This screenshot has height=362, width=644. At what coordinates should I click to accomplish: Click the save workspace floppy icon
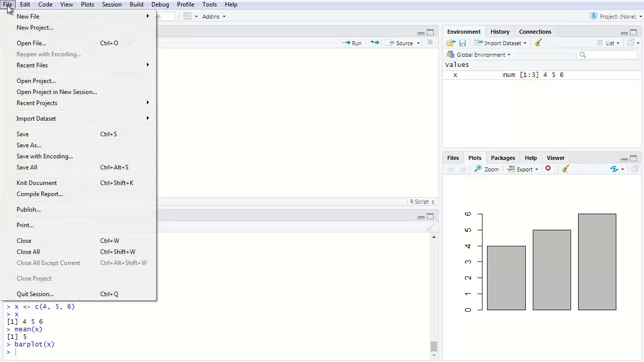pyautogui.click(x=462, y=43)
